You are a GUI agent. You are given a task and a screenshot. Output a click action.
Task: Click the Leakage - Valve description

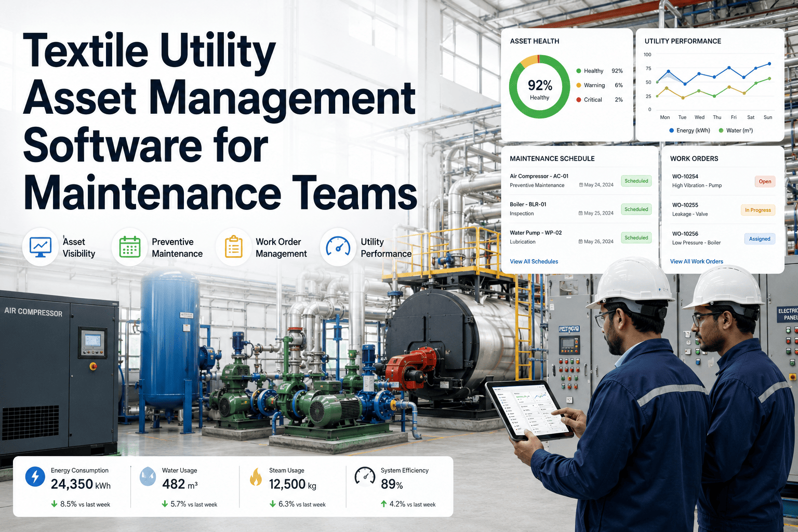pyautogui.click(x=690, y=214)
